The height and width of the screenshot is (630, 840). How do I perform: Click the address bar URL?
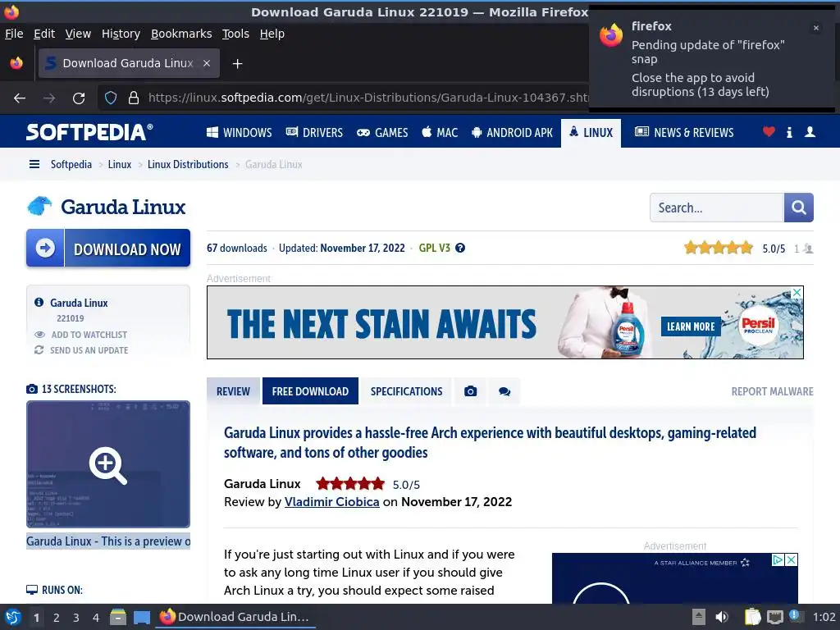tap(367, 98)
